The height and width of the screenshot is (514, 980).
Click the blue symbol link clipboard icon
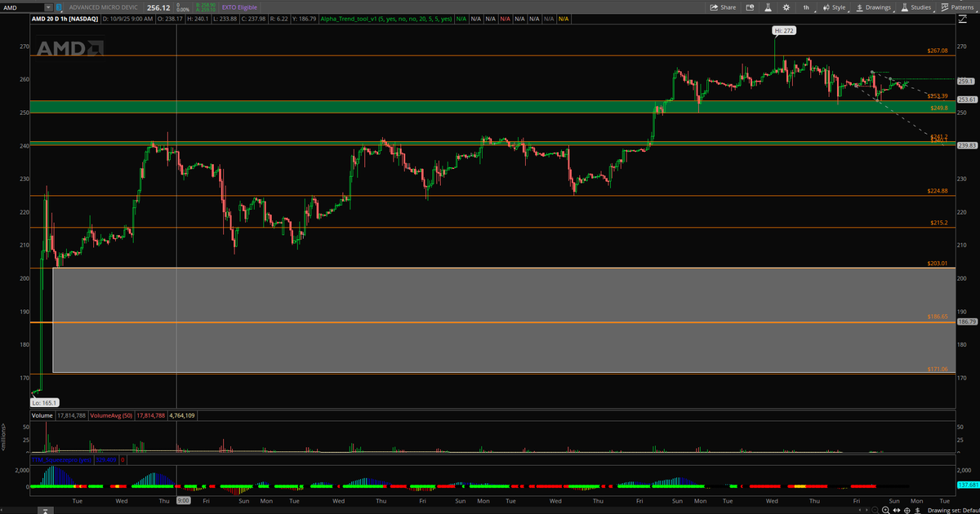point(60,7)
